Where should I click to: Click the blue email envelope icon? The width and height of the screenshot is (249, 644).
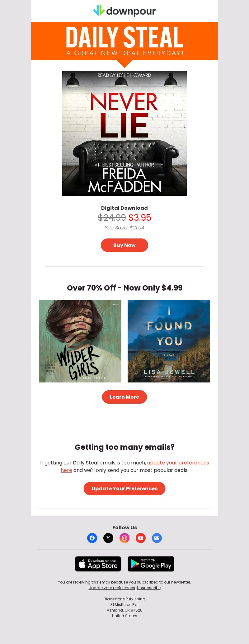[x=157, y=538]
